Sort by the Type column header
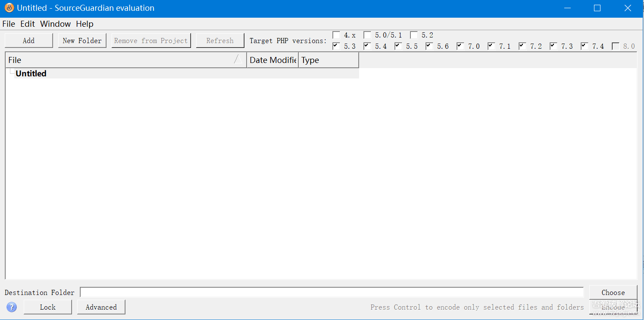This screenshot has width=644, height=320. 328,60
